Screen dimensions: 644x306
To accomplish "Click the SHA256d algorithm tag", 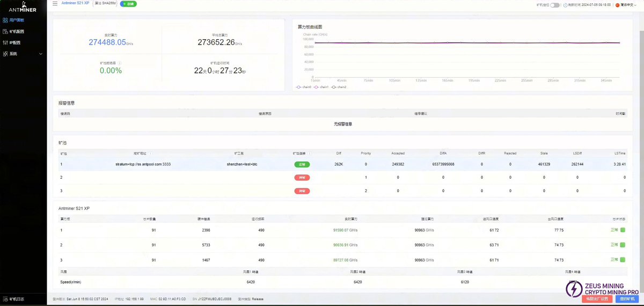I will pos(105,3).
